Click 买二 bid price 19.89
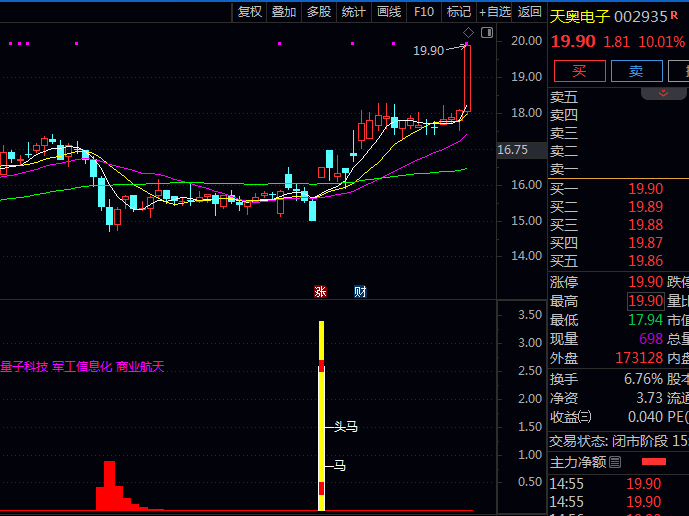Viewport: 689px width, 516px height. pyautogui.click(x=645, y=207)
